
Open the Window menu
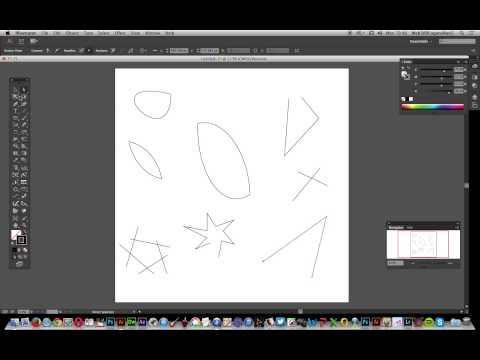coord(153,33)
